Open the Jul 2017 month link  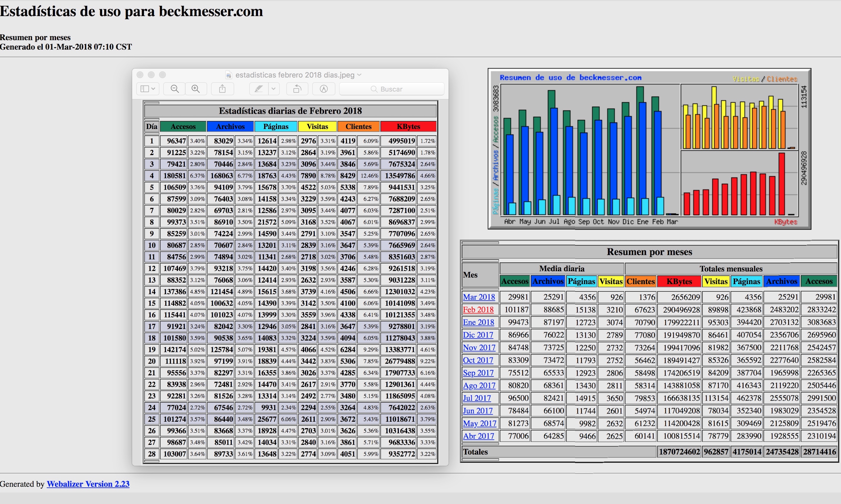click(477, 398)
